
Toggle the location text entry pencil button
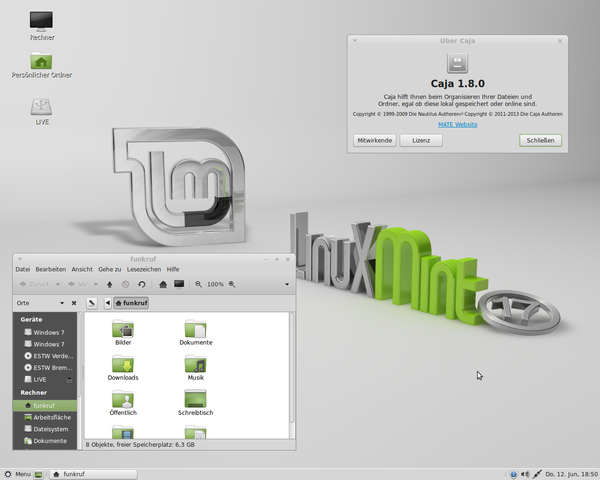[x=92, y=303]
